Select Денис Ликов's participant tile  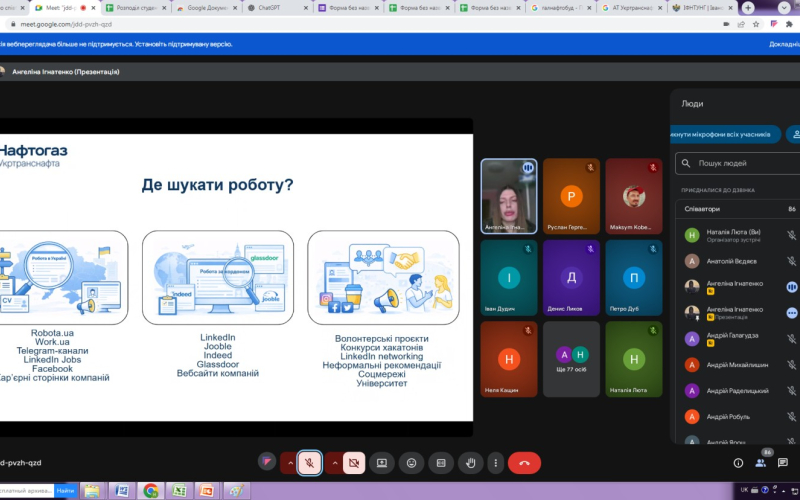[x=571, y=278]
